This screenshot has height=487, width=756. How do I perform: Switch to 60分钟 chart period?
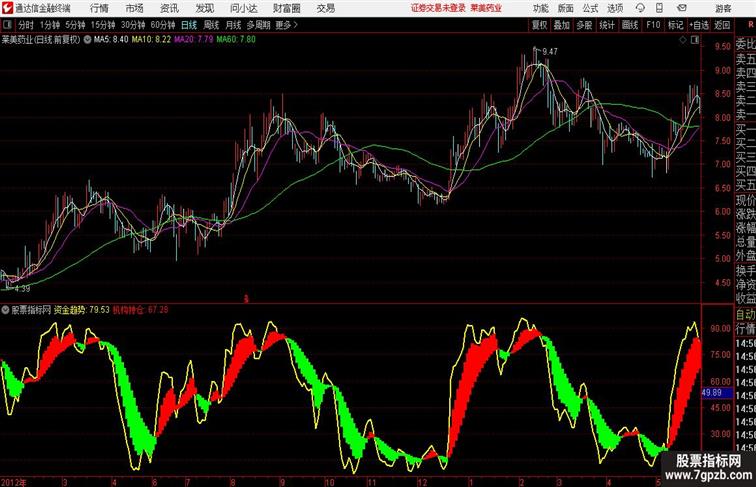[x=163, y=25]
